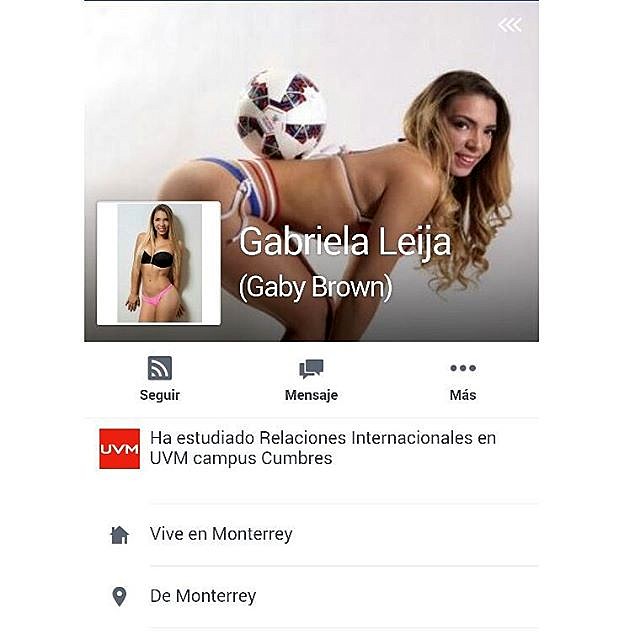Tap the triple chevron arrows icon

pos(510,25)
